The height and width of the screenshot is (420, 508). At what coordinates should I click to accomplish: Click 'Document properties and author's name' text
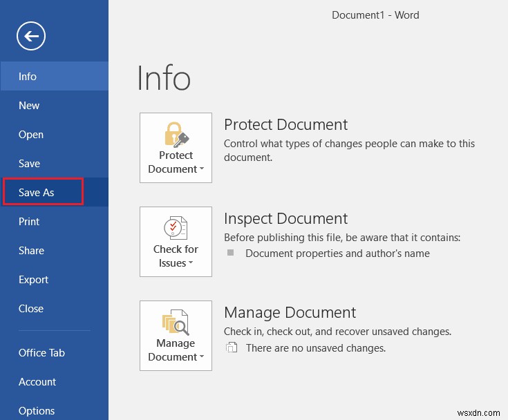337,254
